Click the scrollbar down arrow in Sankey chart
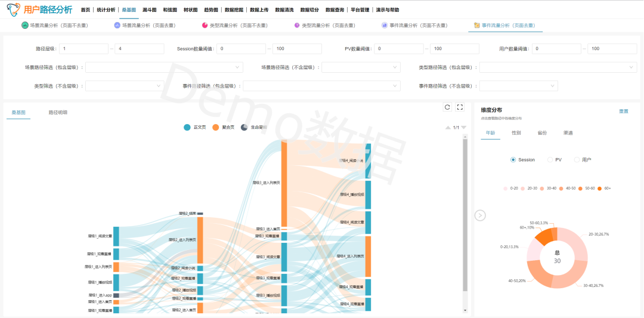The width and height of the screenshot is (644, 318). (x=465, y=310)
